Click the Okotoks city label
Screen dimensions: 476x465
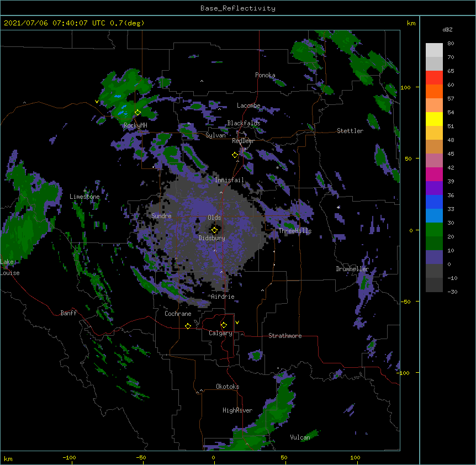pos(228,387)
